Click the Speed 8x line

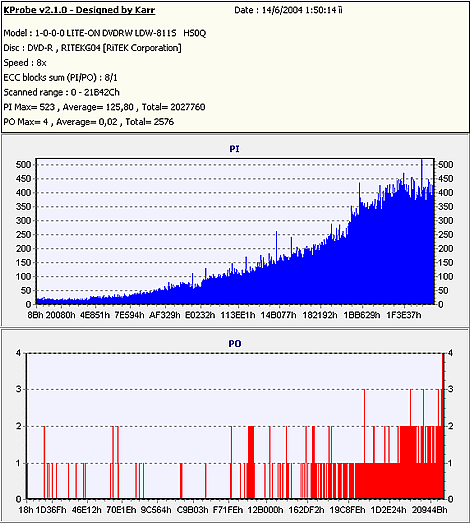(25, 63)
